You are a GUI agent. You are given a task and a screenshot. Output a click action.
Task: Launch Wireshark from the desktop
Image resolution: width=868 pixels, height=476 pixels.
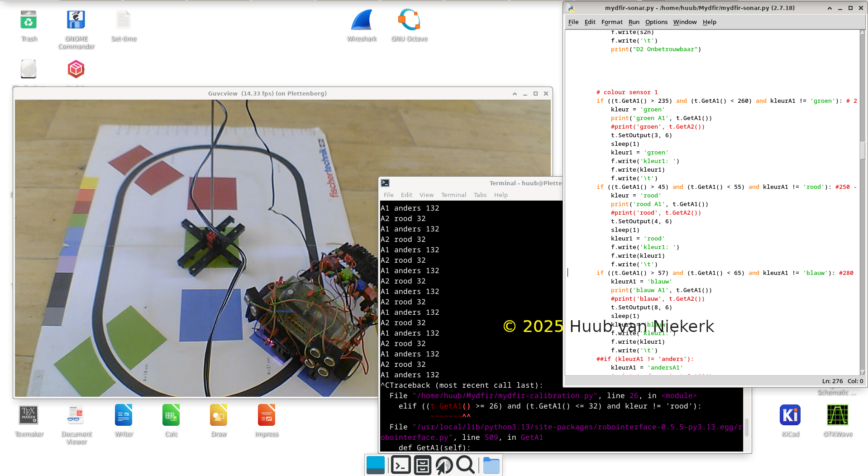pos(362,21)
